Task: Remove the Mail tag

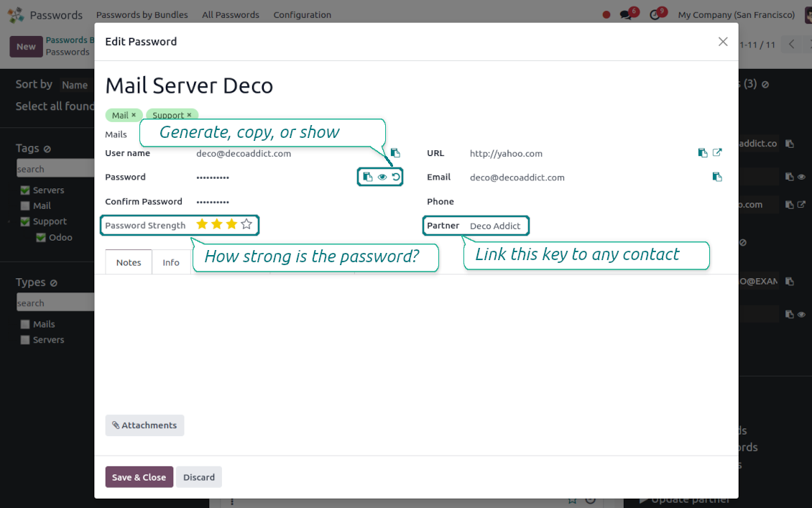Action: pos(134,115)
